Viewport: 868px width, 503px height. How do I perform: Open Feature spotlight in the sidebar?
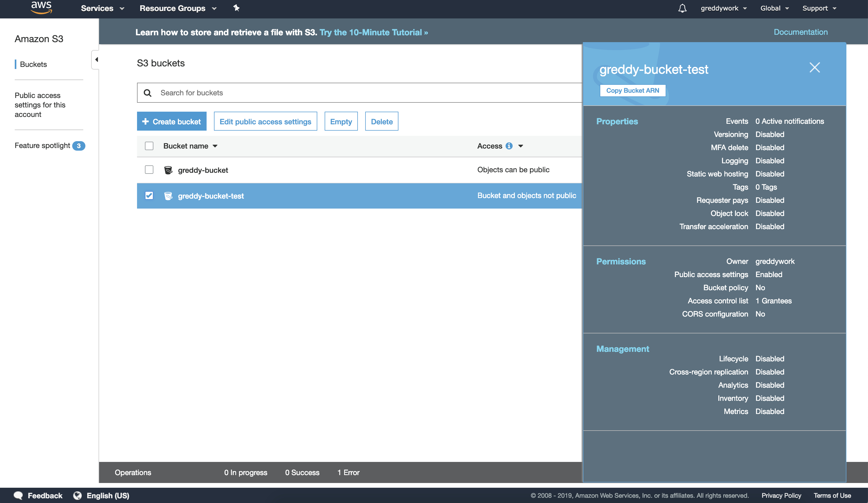42,146
